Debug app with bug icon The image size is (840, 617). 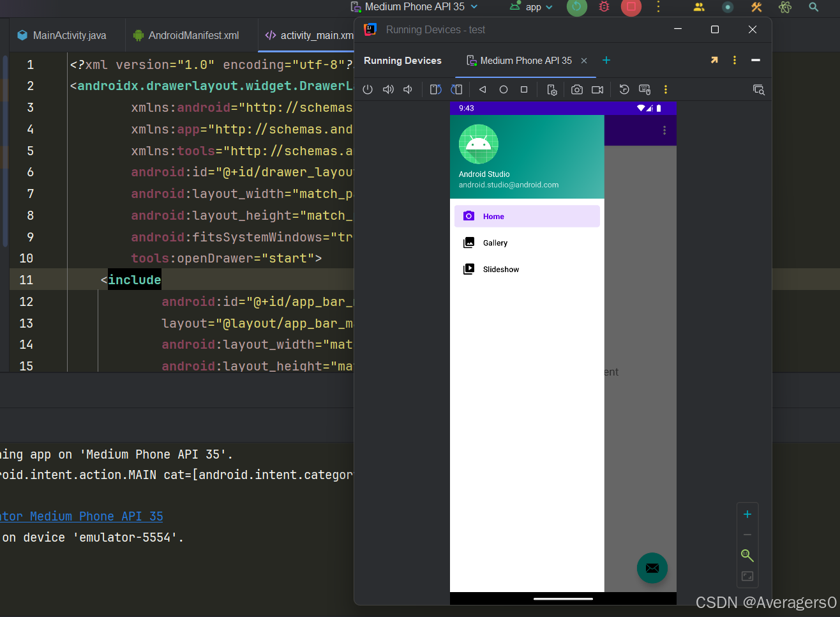tap(604, 7)
